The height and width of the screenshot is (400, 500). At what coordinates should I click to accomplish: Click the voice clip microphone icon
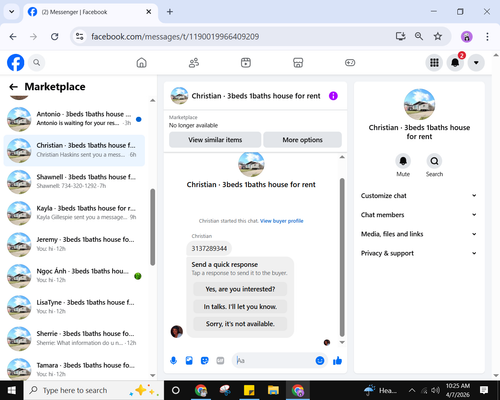(173, 361)
